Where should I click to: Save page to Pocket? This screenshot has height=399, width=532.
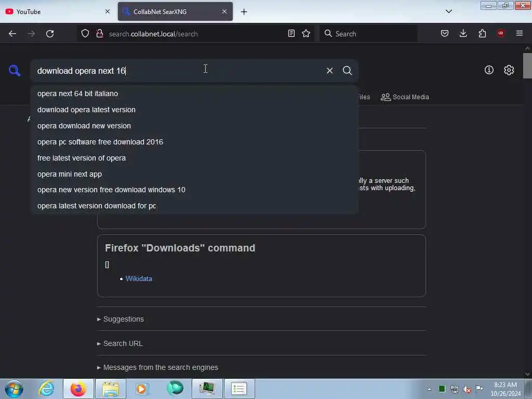tap(445, 33)
